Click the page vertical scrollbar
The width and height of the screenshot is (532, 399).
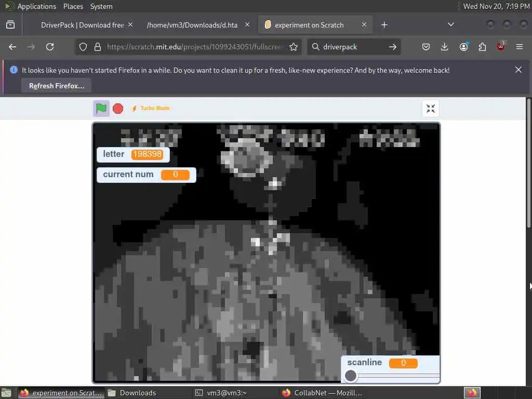point(529,163)
